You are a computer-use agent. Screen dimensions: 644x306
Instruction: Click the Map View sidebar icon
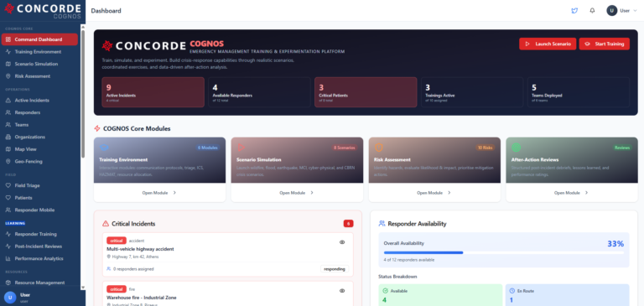point(8,149)
